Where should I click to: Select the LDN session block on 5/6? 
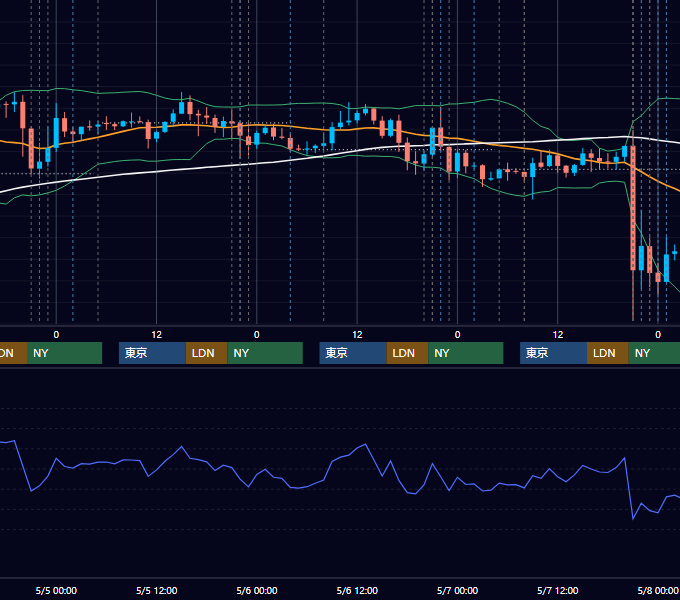click(x=407, y=353)
